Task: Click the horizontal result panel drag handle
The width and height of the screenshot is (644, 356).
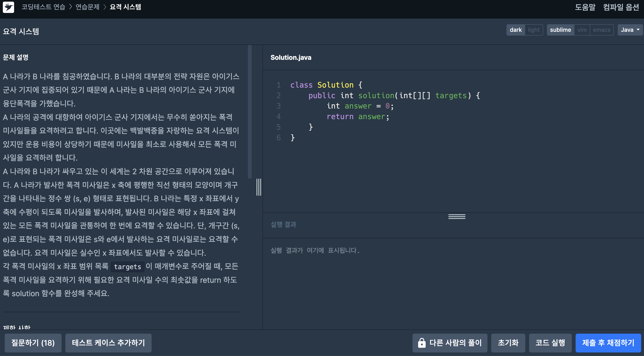Action: (456, 217)
